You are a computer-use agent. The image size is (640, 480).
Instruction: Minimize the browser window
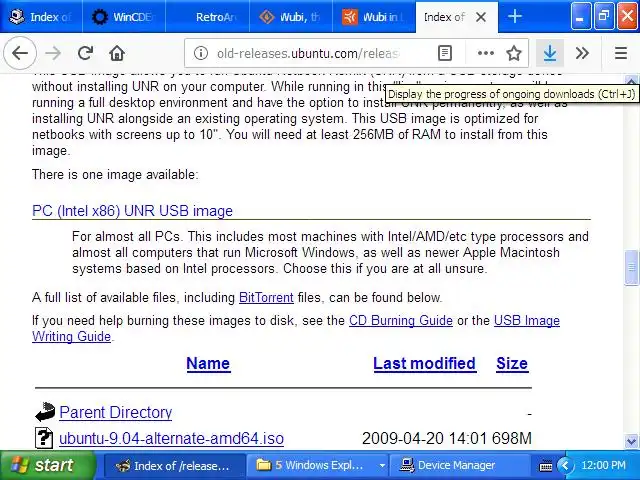point(581,16)
